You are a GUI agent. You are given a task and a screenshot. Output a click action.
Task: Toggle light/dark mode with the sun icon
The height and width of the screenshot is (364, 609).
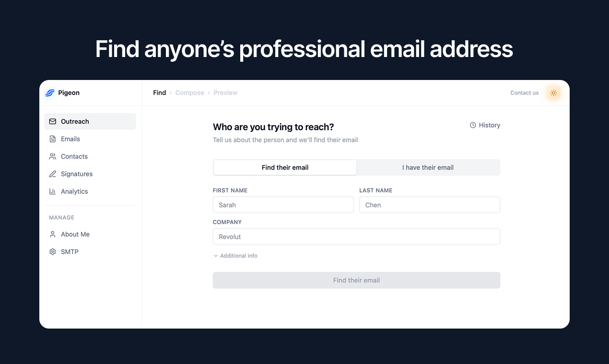[x=553, y=92]
